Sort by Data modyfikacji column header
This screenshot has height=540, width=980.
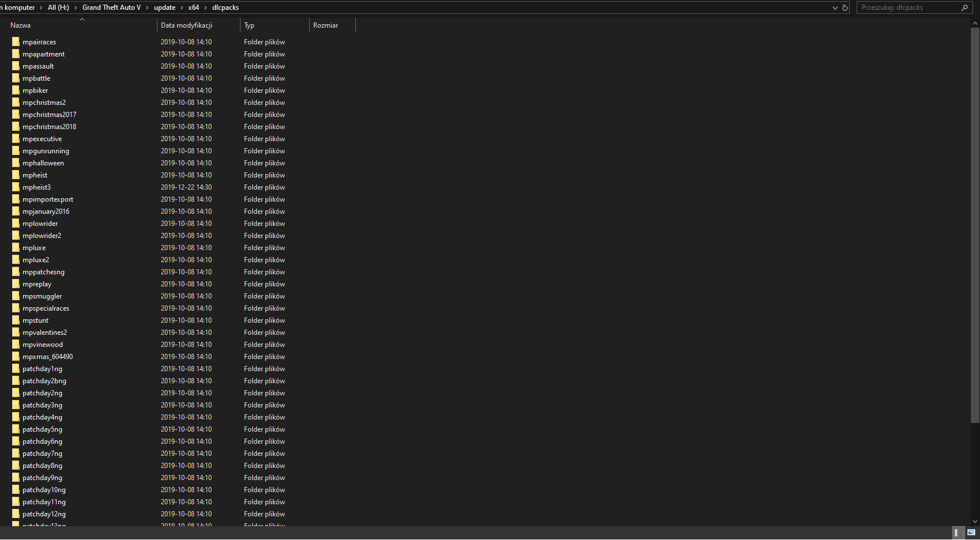coord(186,25)
